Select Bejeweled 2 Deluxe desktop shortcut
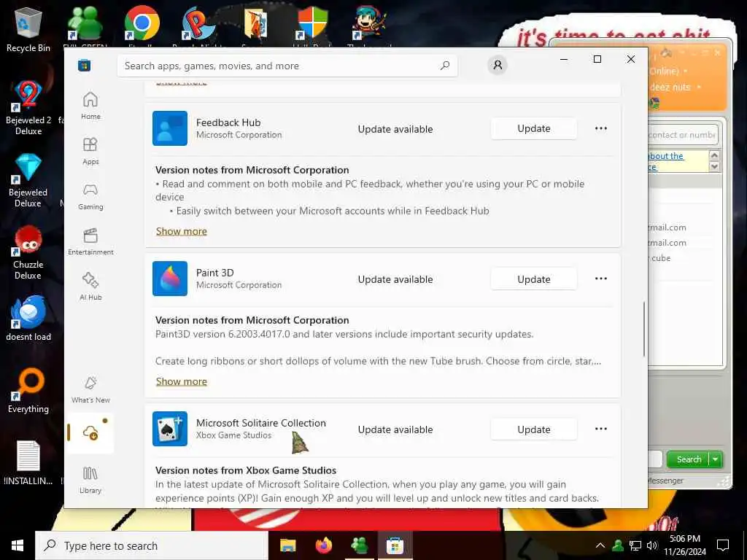The width and height of the screenshot is (747, 560). point(28,108)
